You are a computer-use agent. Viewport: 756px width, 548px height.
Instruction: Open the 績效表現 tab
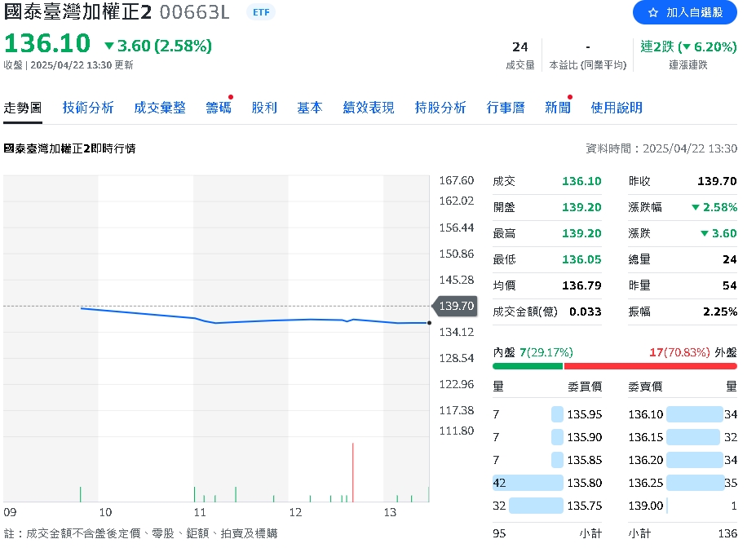click(x=369, y=107)
